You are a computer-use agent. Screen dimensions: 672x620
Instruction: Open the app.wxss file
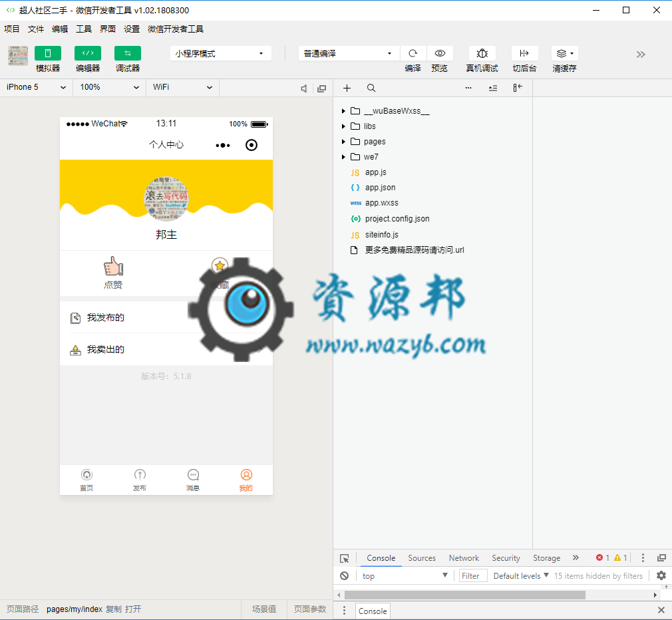pyautogui.click(x=381, y=203)
